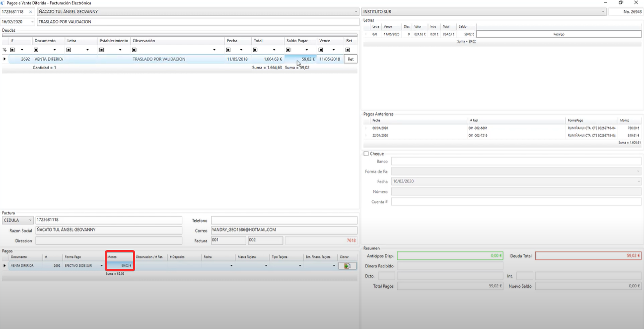The width and height of the screenshot is (644, 329).
Task: Sort by Vence column header in Deudas
Action: (330, 41)
